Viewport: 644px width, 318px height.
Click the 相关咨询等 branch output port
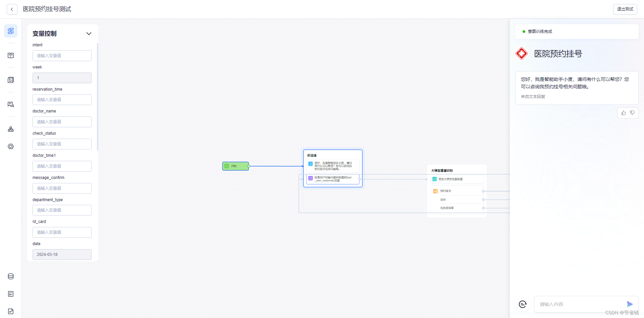(x=483, y=208)
